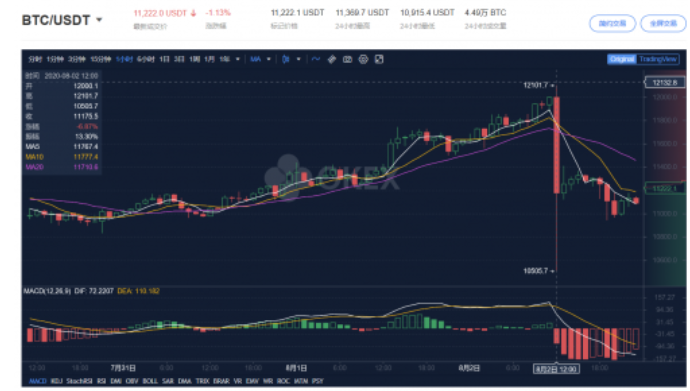
Task: Click the candlestick chart type icon
Action: click(286, 59)
